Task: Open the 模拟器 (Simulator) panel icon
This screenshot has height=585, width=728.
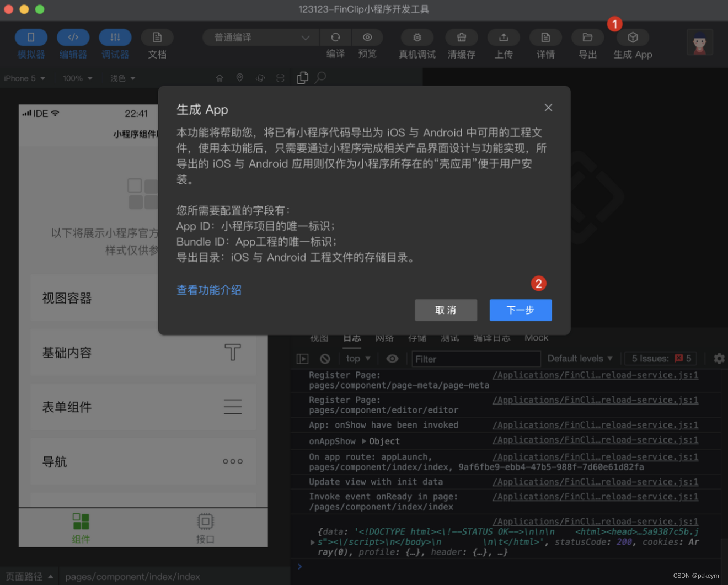Action: 31,37
